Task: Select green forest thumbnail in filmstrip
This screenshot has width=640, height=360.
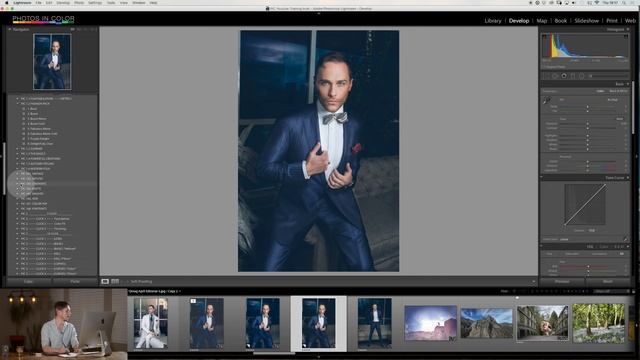Action: 598,323
